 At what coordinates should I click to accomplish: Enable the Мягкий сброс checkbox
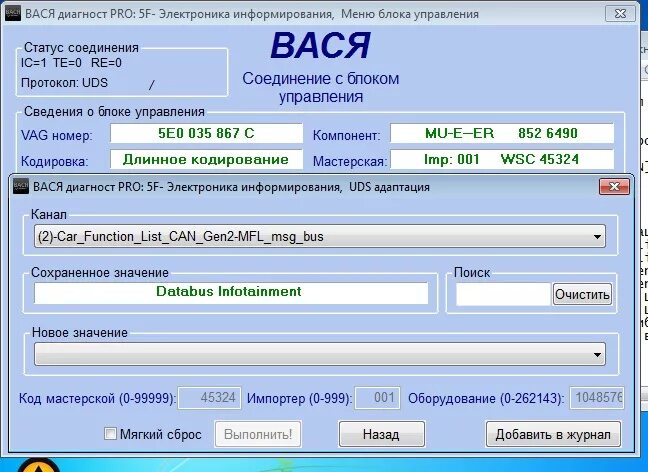pos(110,434)
